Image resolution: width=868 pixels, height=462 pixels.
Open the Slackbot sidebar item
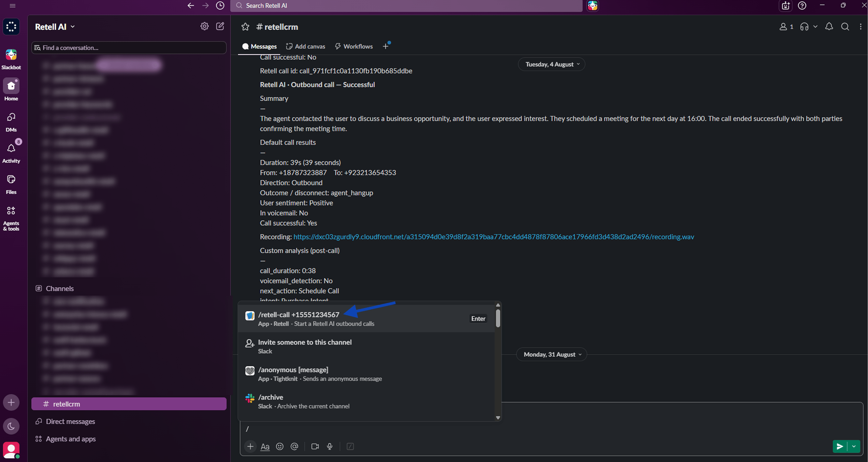pyautogui.click(x=11, y=59)
